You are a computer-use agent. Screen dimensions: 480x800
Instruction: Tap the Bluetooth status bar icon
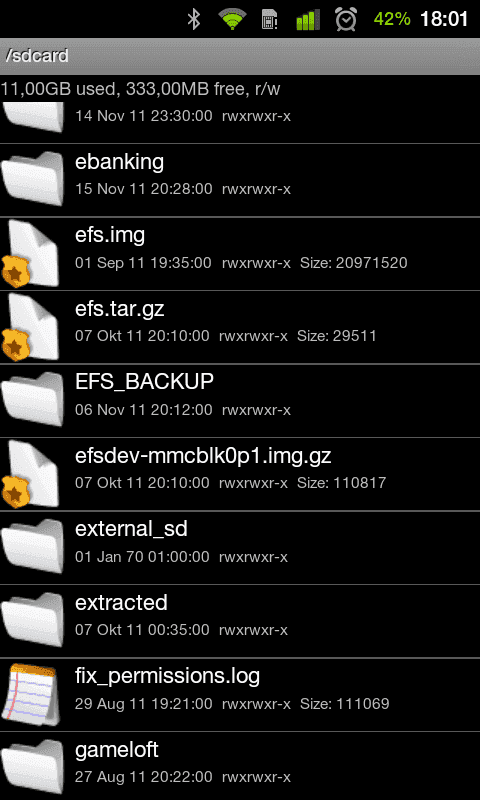point(194,19)
